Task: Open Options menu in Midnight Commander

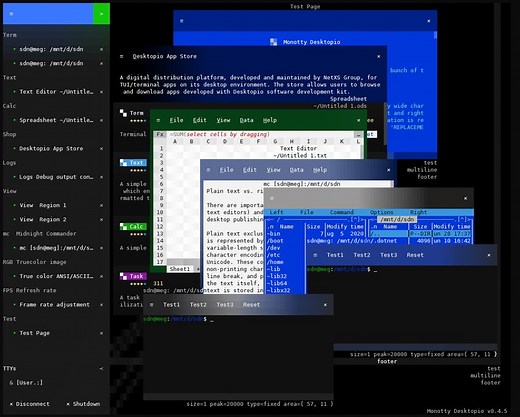Action: pos(382,212)
